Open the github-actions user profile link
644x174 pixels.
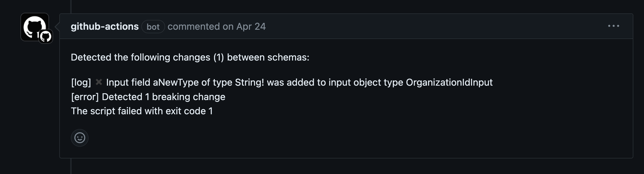[105, 26]
